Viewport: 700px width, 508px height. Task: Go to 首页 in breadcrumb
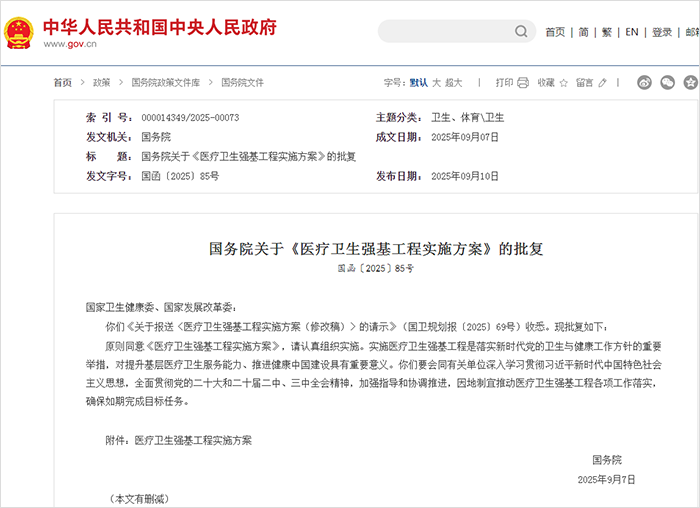(x=62, y=83)
